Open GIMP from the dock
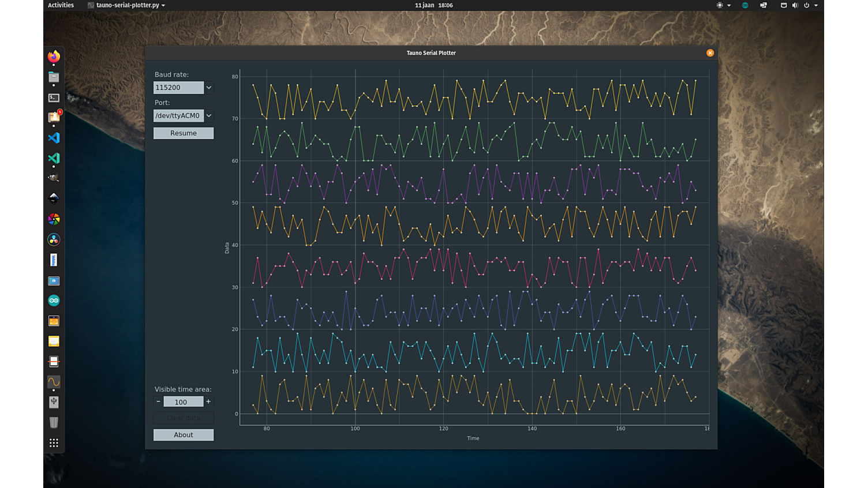 click(x=54, y=178)
